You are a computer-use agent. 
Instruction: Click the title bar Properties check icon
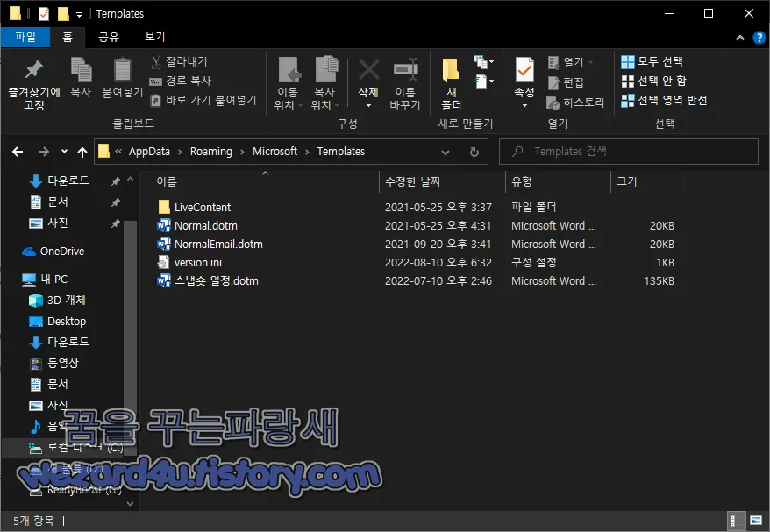44,14
